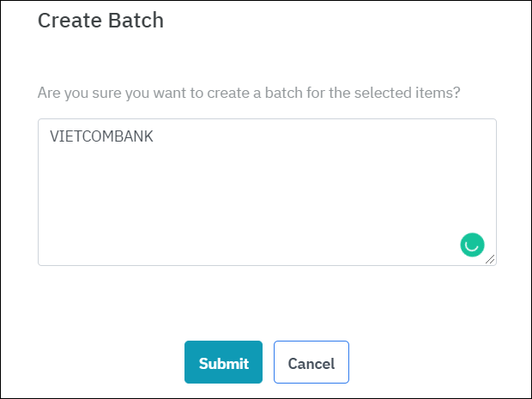Screen dimensions: 532x399
Task: Click the text area resize handle
Action: (490, 259)
